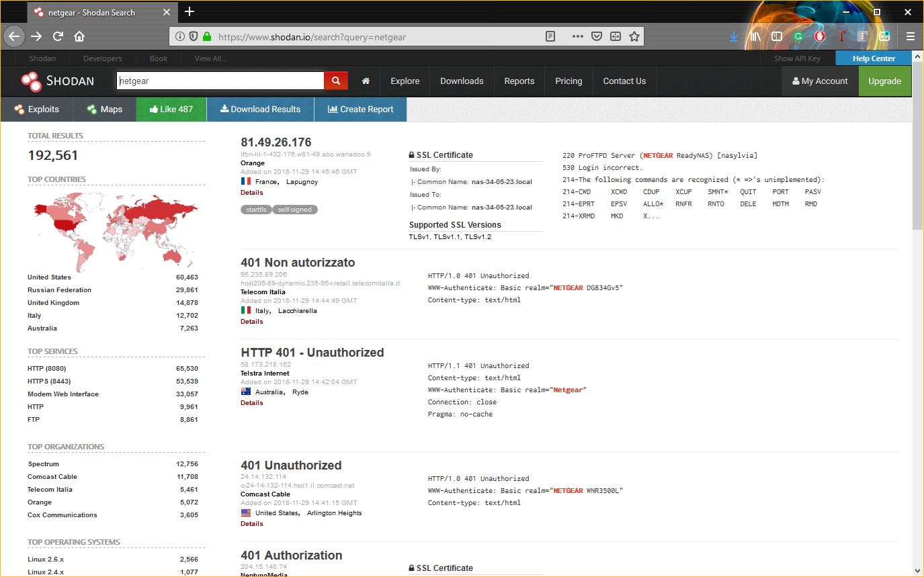924x577 pixels.
Task: Reload the current page
Action: (58, 36)
